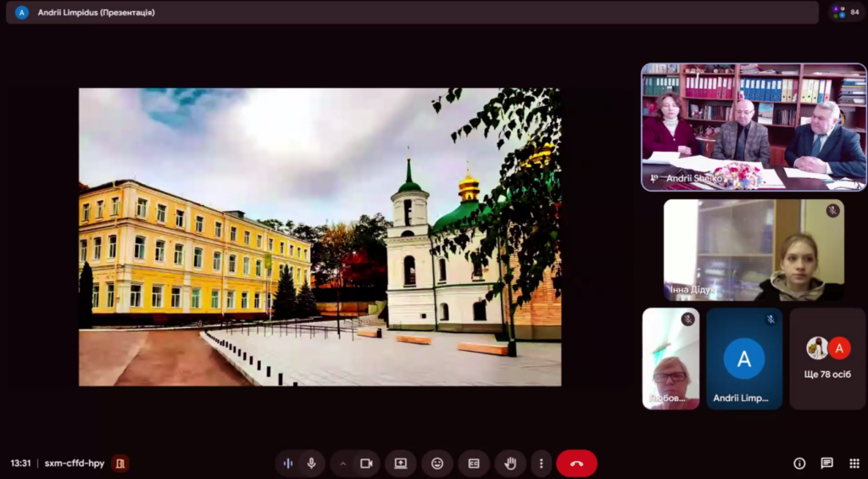The width and height of the screenshot is (868, 479).
Task: Click the meeting code sxm-cffd-hpy
Action: click(x=75, y=463)
